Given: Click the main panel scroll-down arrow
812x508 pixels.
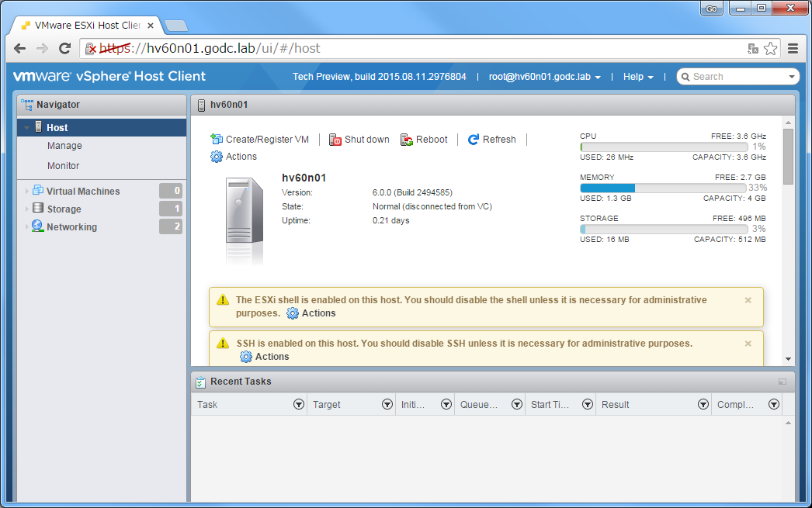Looking at the screenshot, I should [x=788, y=358].
